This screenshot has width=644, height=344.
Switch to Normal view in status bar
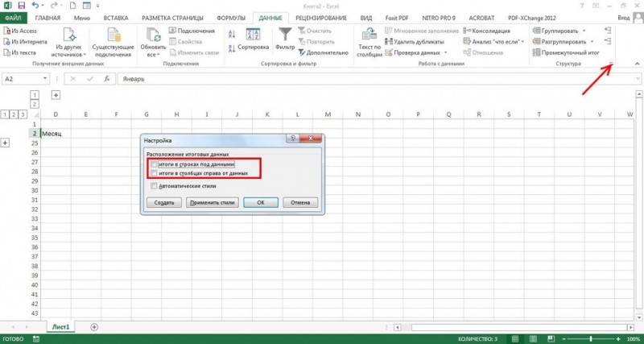[514, 339]
